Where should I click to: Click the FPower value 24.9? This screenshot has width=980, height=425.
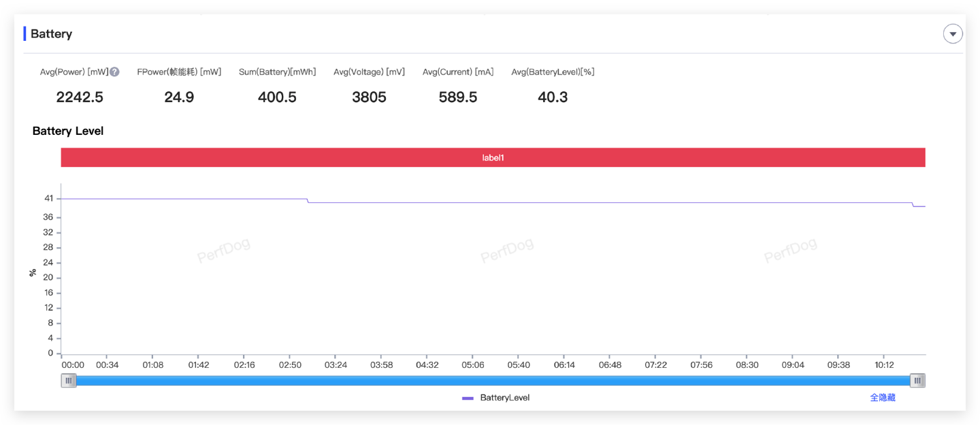click(179, 97)
